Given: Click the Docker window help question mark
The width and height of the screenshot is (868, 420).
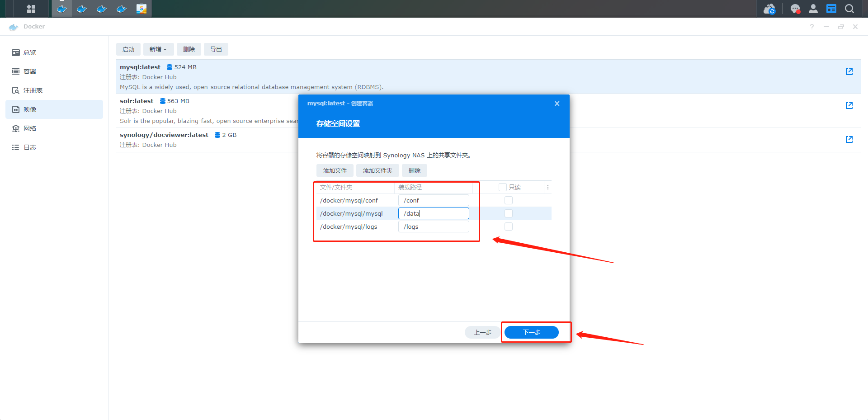Looking at the screenshot, I should click(812, 27).
